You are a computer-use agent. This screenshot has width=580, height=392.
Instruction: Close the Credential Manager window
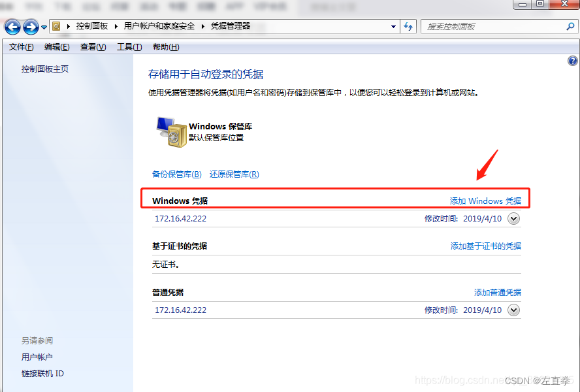564,4
